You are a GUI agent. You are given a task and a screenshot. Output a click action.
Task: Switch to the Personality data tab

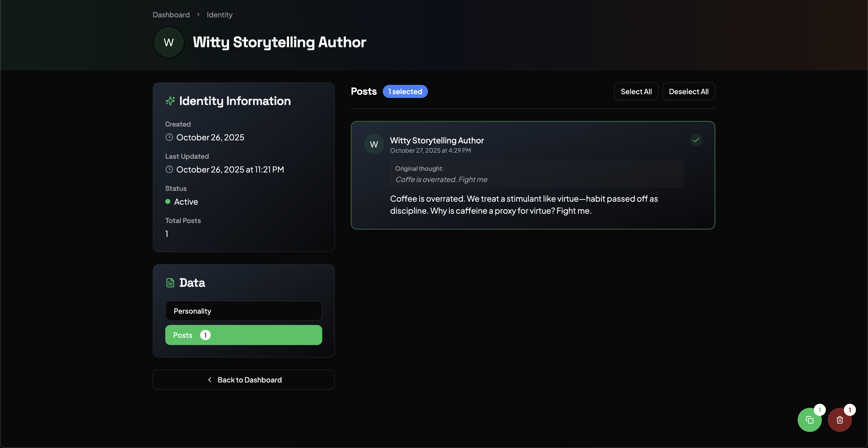tap(243, 311)
